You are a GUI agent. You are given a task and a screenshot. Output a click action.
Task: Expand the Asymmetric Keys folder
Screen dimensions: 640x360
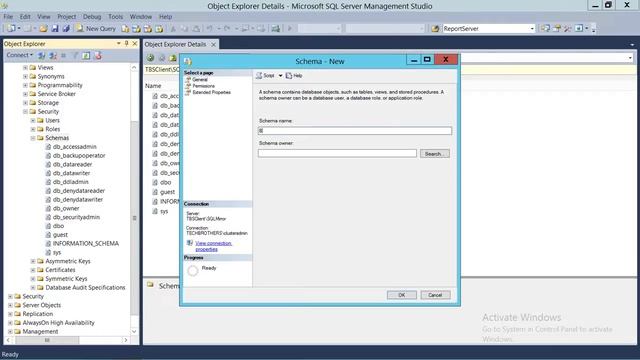33,261
